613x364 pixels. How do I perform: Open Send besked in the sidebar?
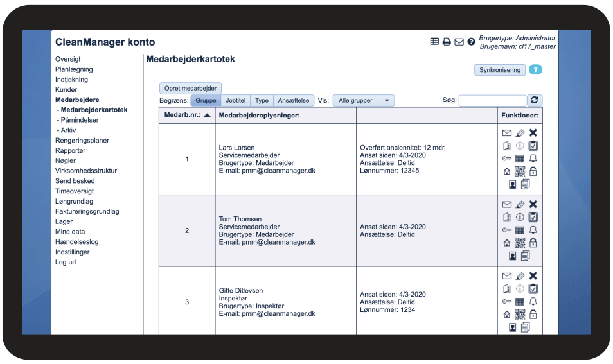point(75,181)
